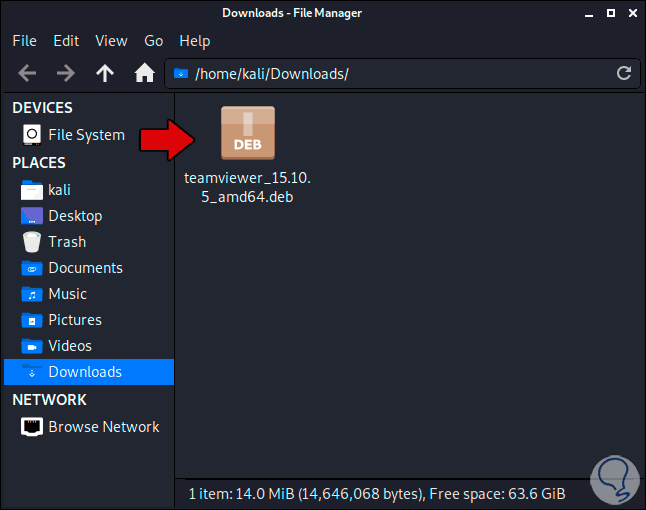Open Trash in Places
This screenshot has height=510, width=646.
[x=89, y=242]
